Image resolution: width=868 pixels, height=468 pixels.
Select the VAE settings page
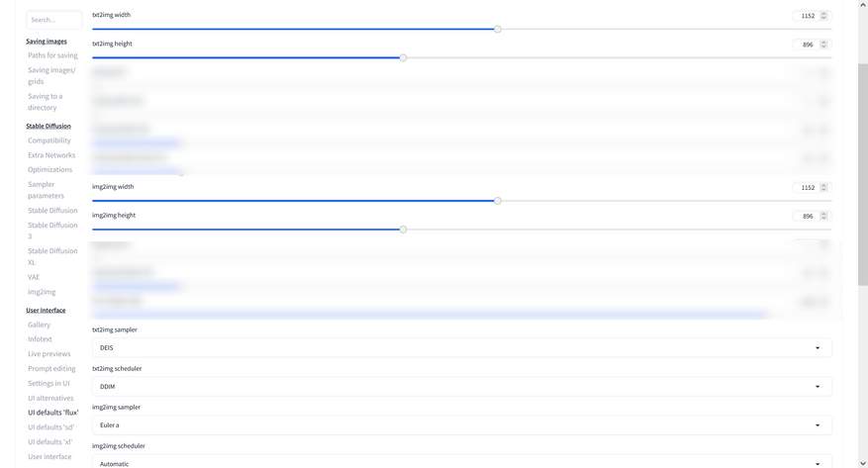[x=34, y=277]
